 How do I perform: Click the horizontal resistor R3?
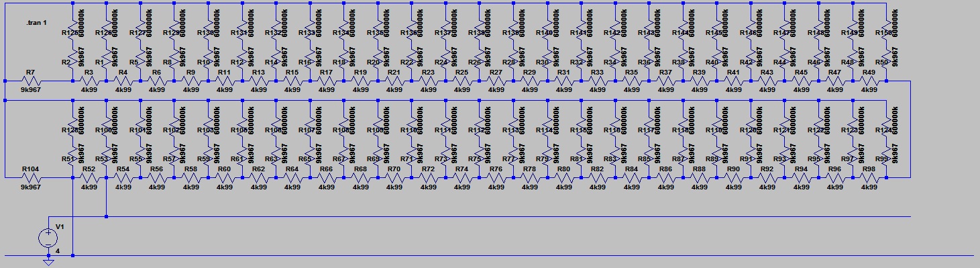coord(90,81)
